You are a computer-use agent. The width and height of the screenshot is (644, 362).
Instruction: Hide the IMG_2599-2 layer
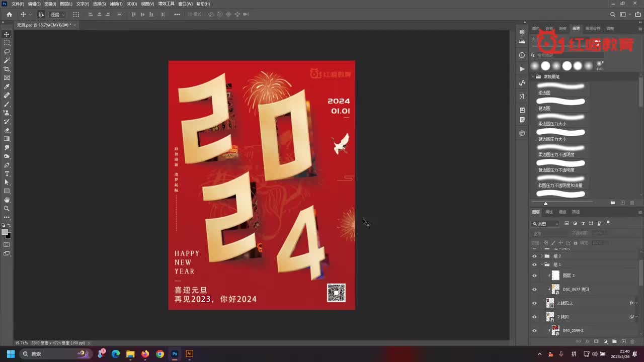pyautogui.click(x=534, y=330)
